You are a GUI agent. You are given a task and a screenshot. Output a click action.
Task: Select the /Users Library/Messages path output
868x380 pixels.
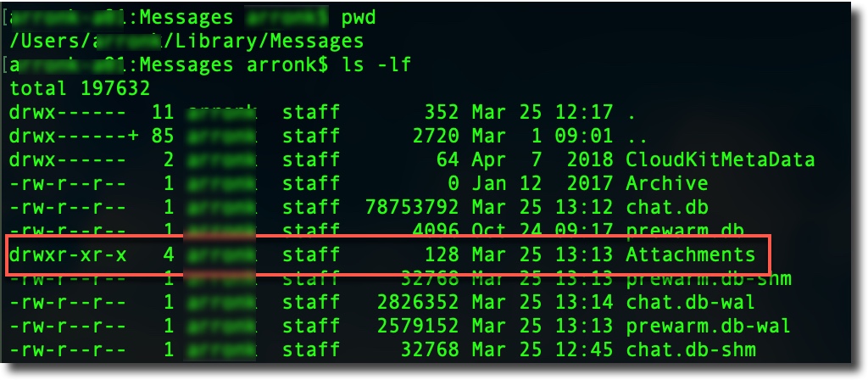pos(186,42)
